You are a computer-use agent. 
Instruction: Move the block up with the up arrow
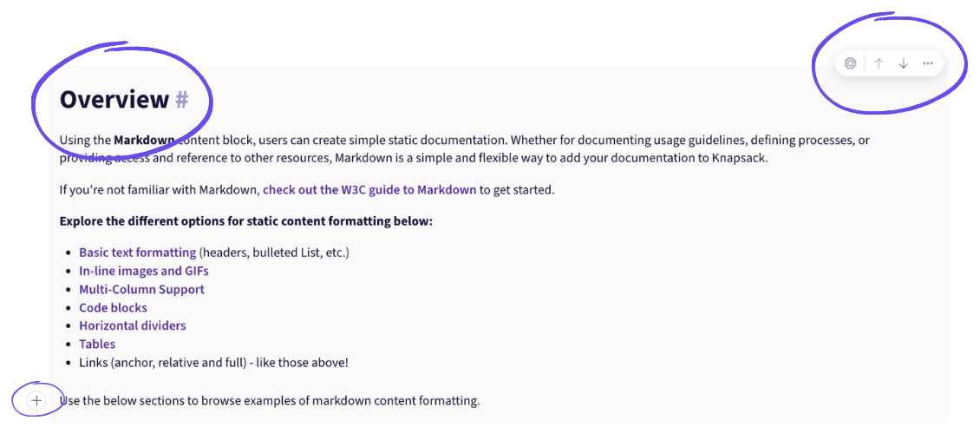[879, 63]
